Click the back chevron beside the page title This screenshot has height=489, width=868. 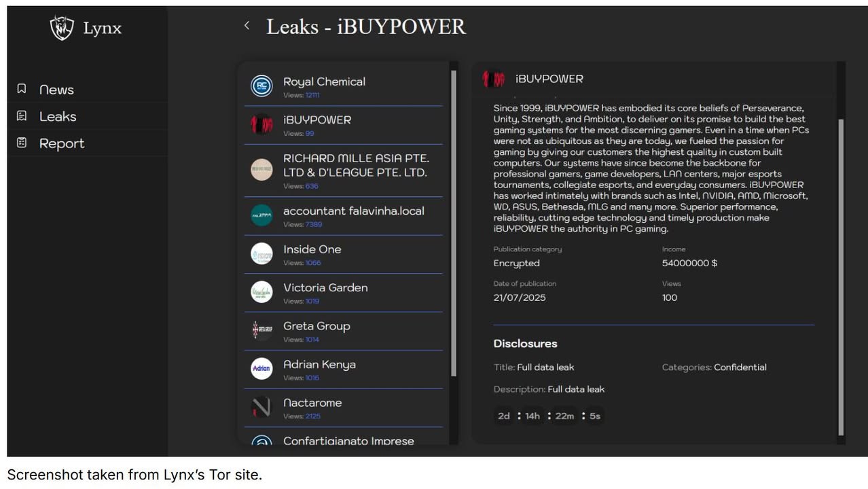pos(247,25)
